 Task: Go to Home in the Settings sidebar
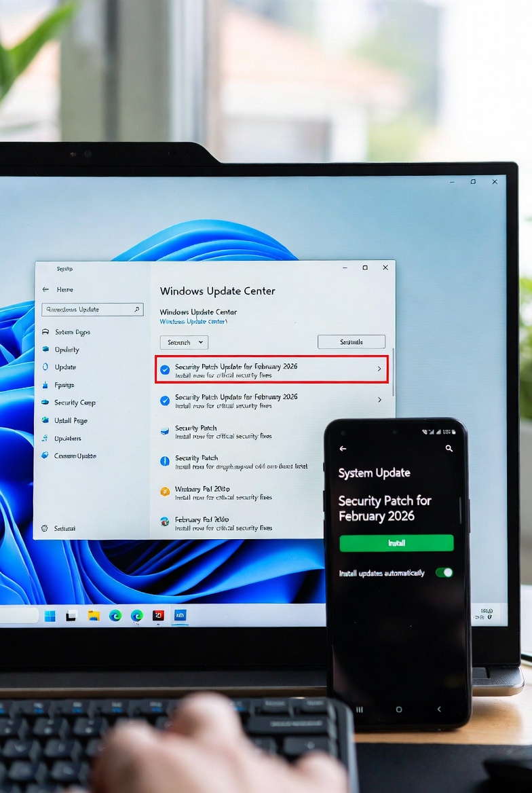(64, 289)
